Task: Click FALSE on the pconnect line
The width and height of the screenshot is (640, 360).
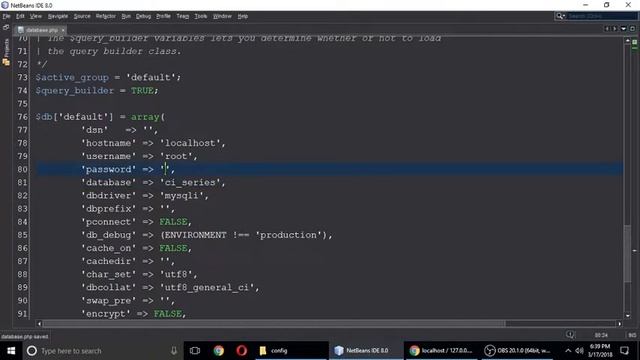Action: (173, 222)
